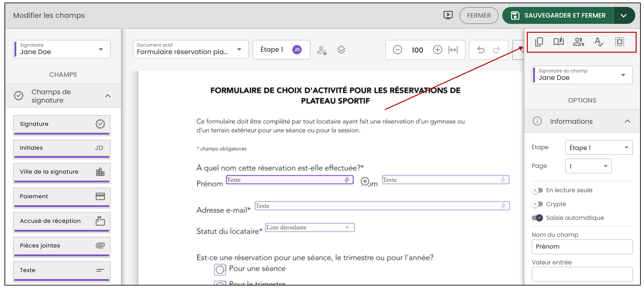Click the layers icon in toolbar

point(341,50)
